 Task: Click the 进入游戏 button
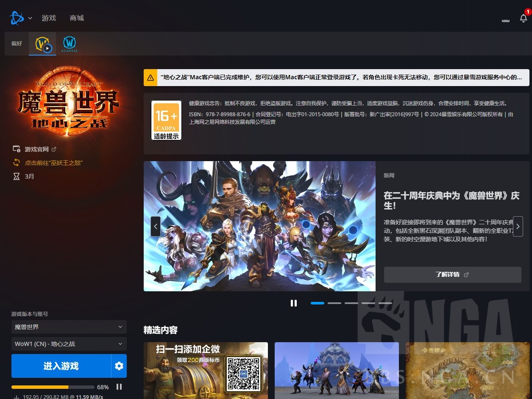(61, 366)
